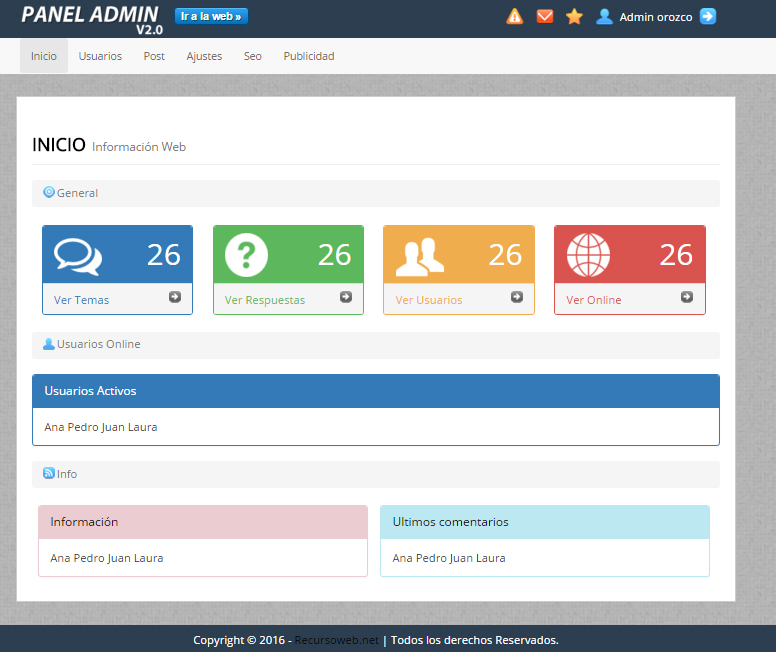
Task: Click the Usuarios Activos panel header
Action: 376,391
